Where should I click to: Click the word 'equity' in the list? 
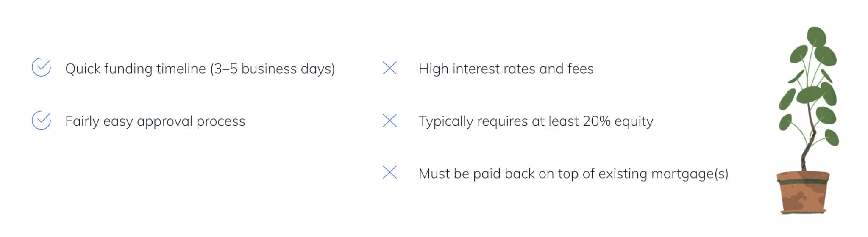634,121
